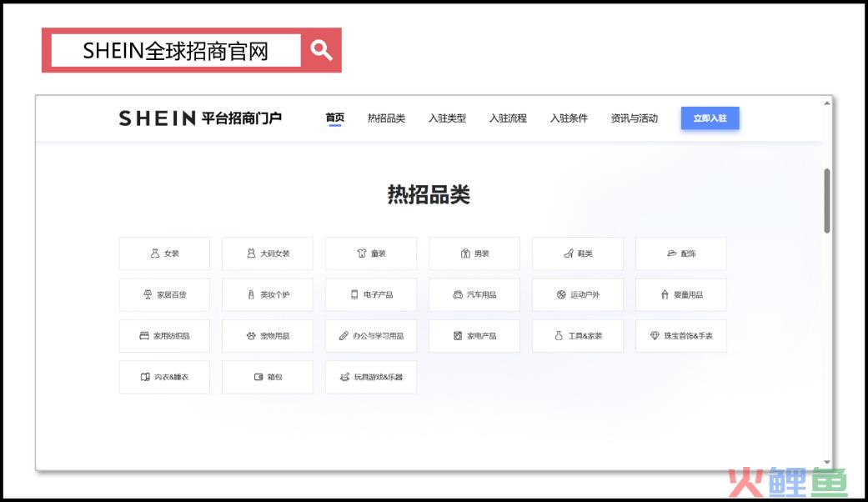Click the 电子产品 phone icon

coord(354,294)
